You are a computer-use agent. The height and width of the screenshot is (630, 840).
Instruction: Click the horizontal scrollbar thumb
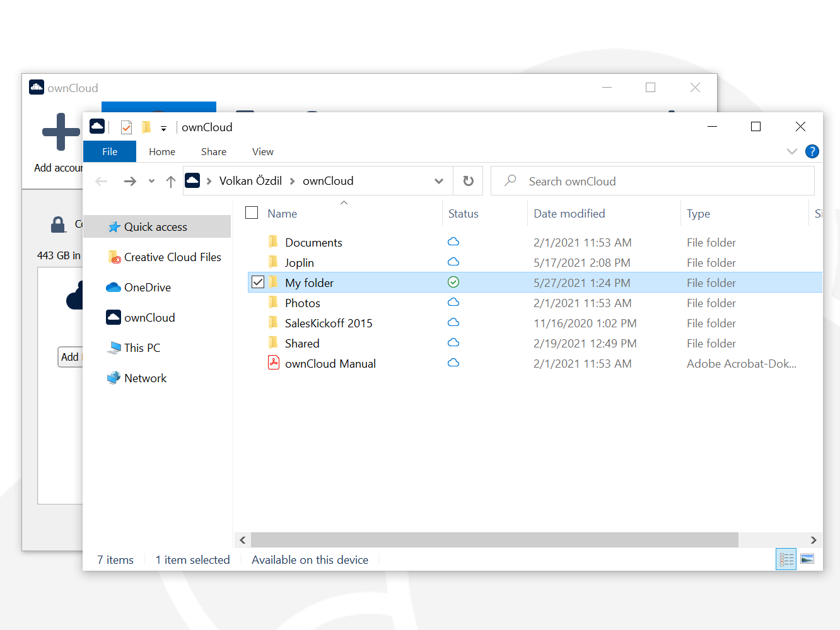(494, 540)
